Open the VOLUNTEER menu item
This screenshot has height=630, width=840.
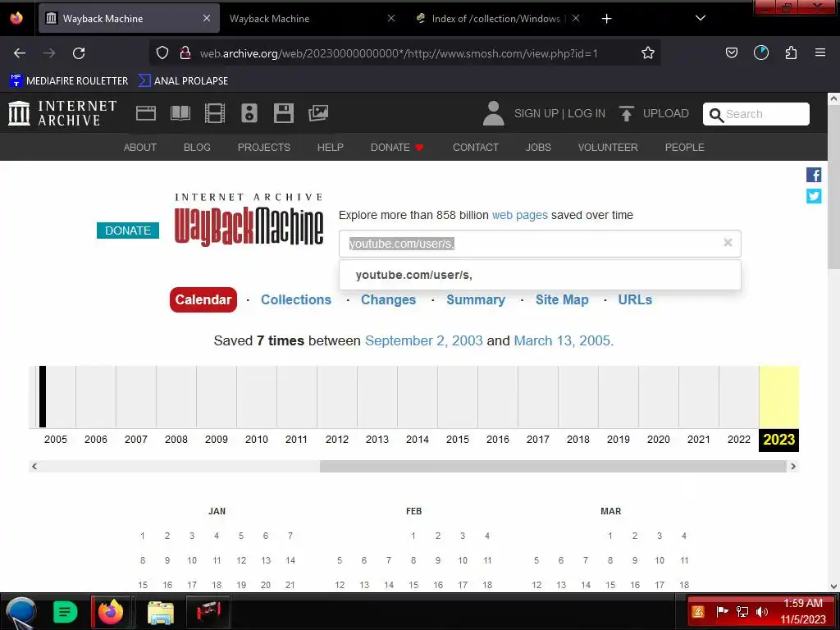(x=608, y=147)
